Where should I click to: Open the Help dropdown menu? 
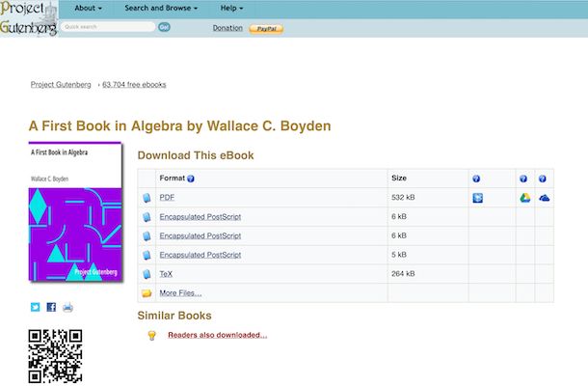coord(231,8)
